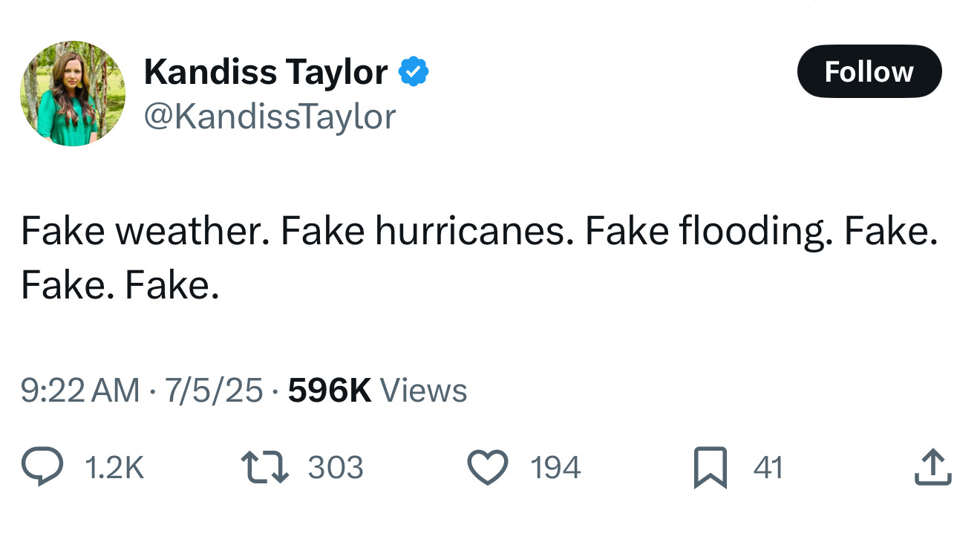Click the 41 bookmarks count
Image resolution: width=980 pixels, height=545 pixels.
coord(768,468)
